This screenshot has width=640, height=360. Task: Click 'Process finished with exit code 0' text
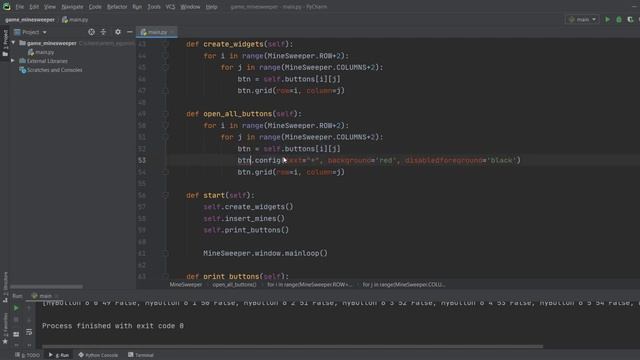click(113, 326)
